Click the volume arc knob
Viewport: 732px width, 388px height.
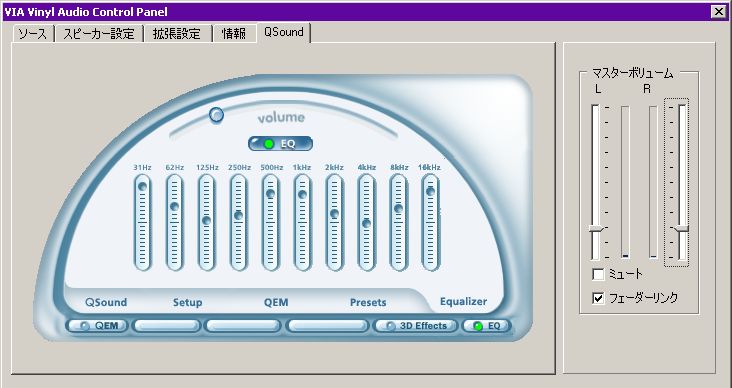click(x=216, y=115)
